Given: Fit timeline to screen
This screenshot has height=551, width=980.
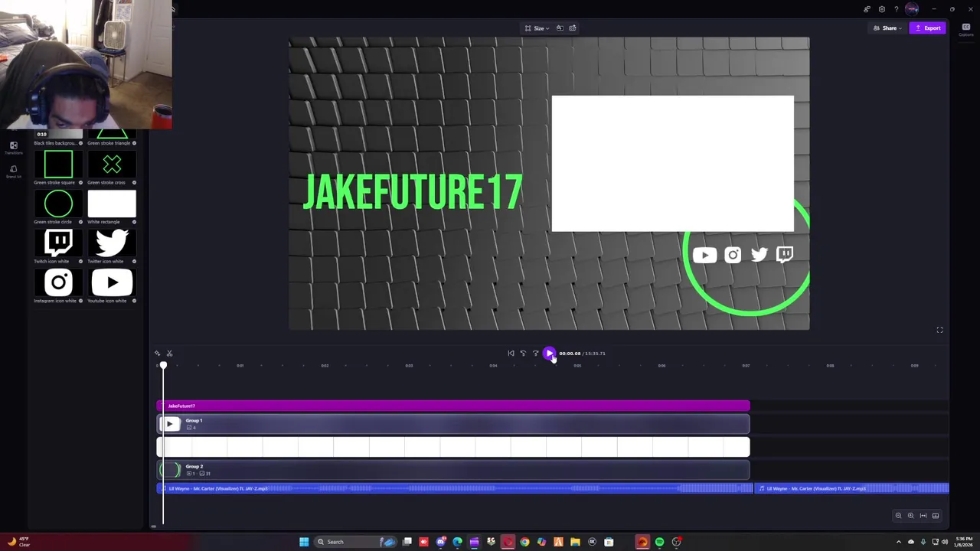Looking at the screenshot, I should pyautogui.click(x=923, y=516).
